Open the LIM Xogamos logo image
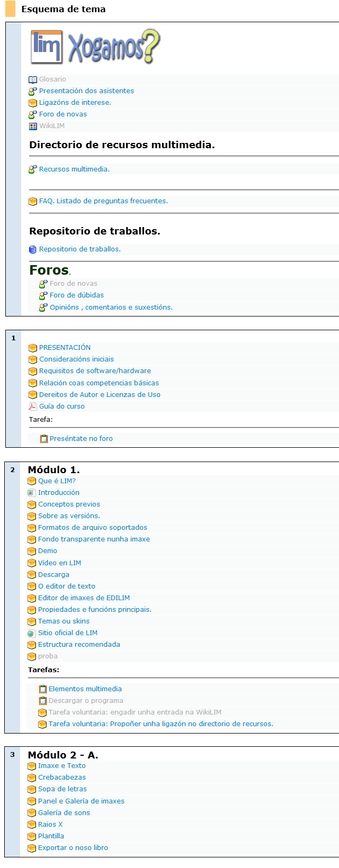Image resolution: width=339 pixels, height=868 pixels. pyautogui.click(x=95, y=47)
